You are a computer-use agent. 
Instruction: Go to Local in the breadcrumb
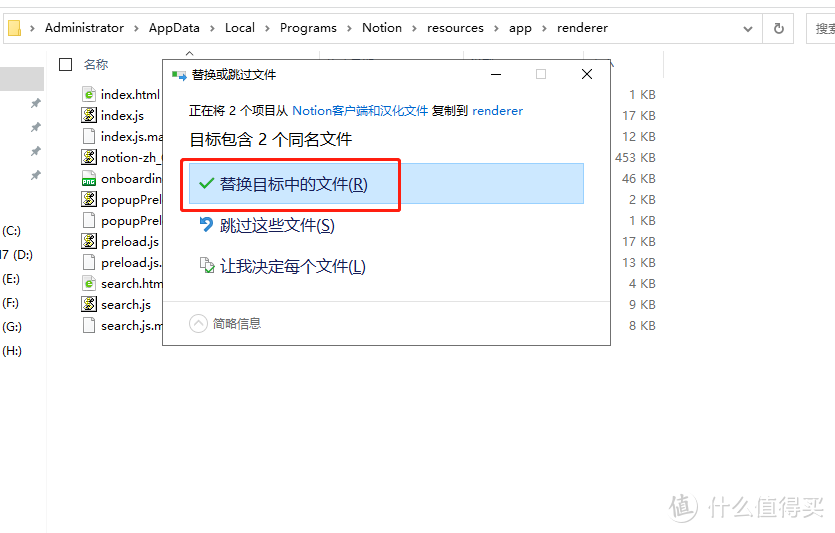[240, 28]
